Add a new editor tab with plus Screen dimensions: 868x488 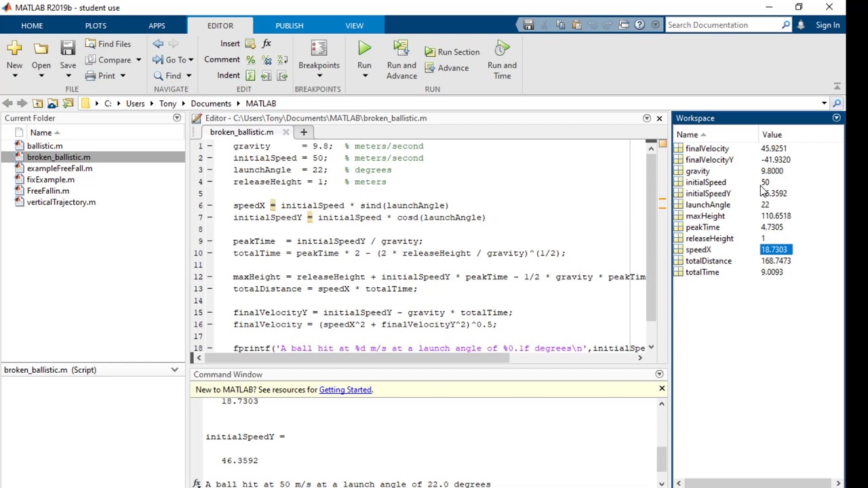coord(304,132)
